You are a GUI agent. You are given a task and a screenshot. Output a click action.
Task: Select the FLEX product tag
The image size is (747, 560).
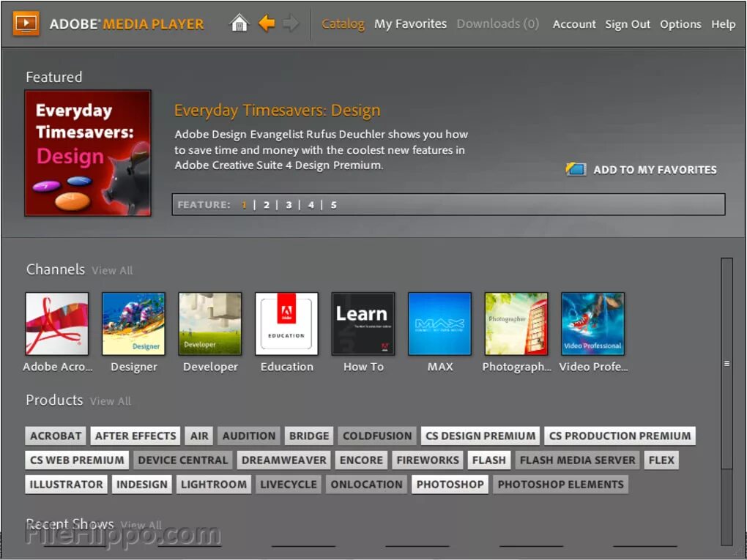[661, 460]
